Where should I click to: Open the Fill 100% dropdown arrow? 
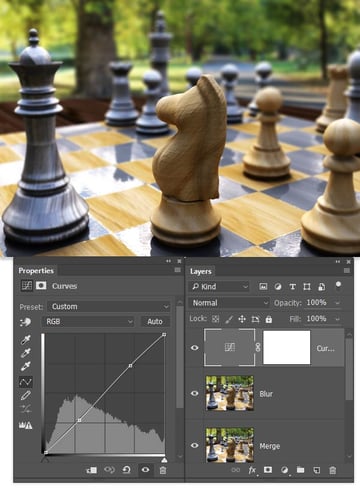coord(337,319)
